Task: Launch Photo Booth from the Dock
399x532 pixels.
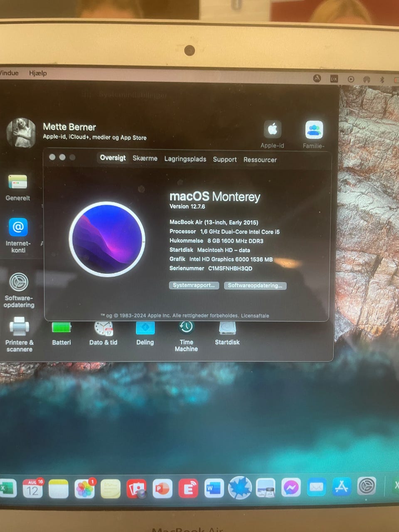Action: point(136,488)
